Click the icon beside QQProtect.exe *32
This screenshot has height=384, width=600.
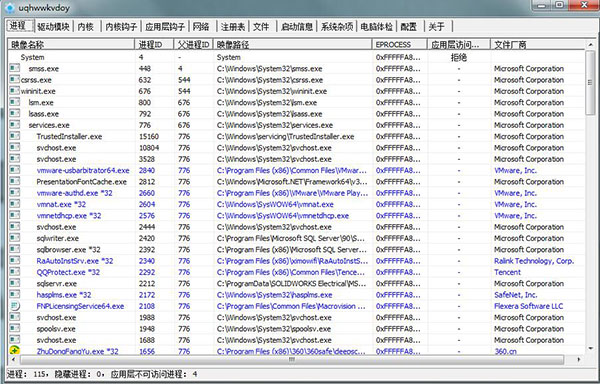[x=15, y=272]
